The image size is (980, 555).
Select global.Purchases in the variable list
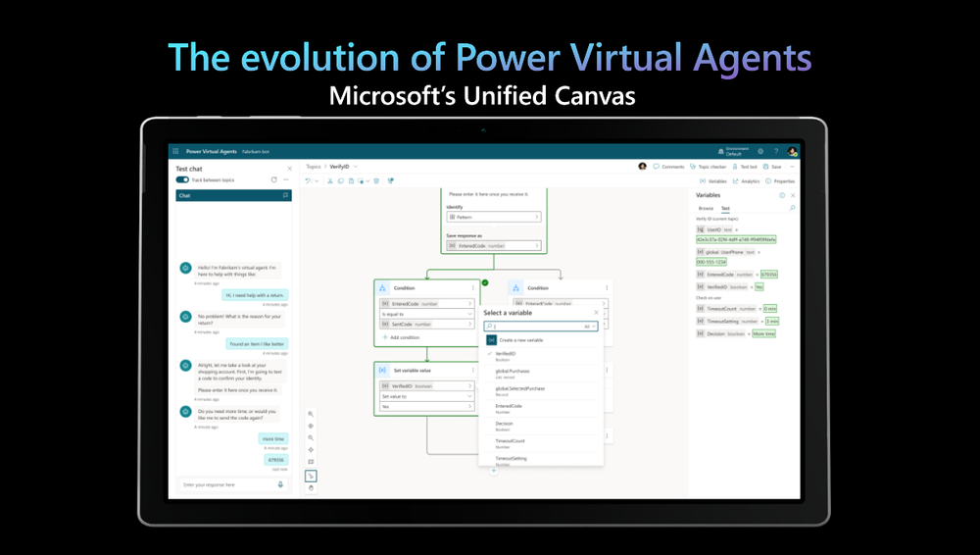[540, 374]
